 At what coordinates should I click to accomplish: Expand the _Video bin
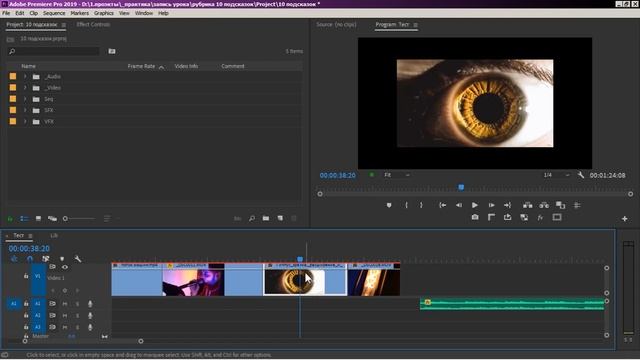tap(25, 88)
